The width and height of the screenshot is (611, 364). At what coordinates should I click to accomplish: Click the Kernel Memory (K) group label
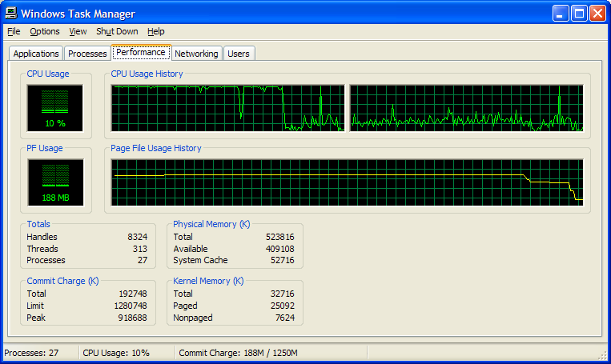coord(208,281)
